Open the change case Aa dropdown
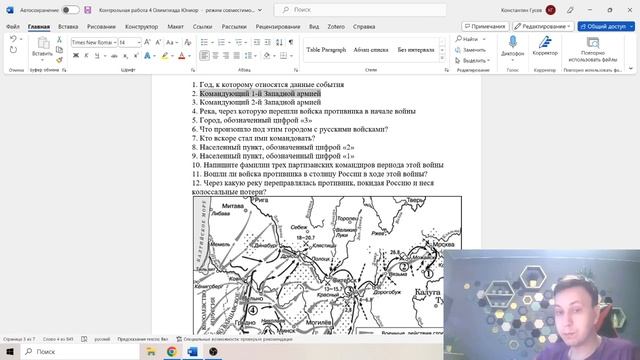Image resolution: width=640 pixels, height=360 pixels. (177, 42)
